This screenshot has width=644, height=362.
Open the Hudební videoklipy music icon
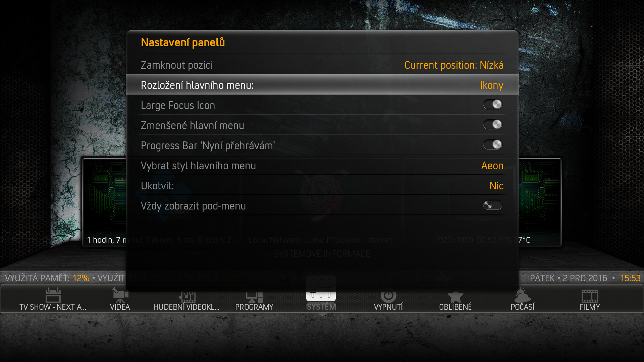pos(187,296)
